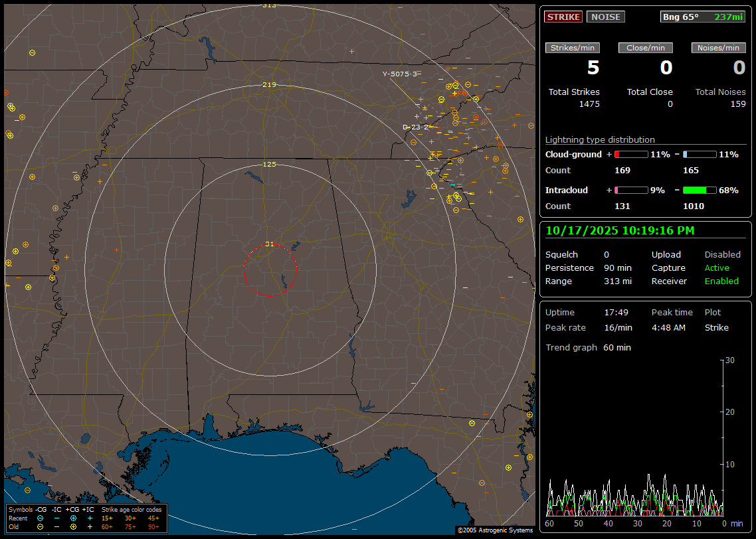
Task: Click the old -CG yellow legend symbol
Action: 41,526
